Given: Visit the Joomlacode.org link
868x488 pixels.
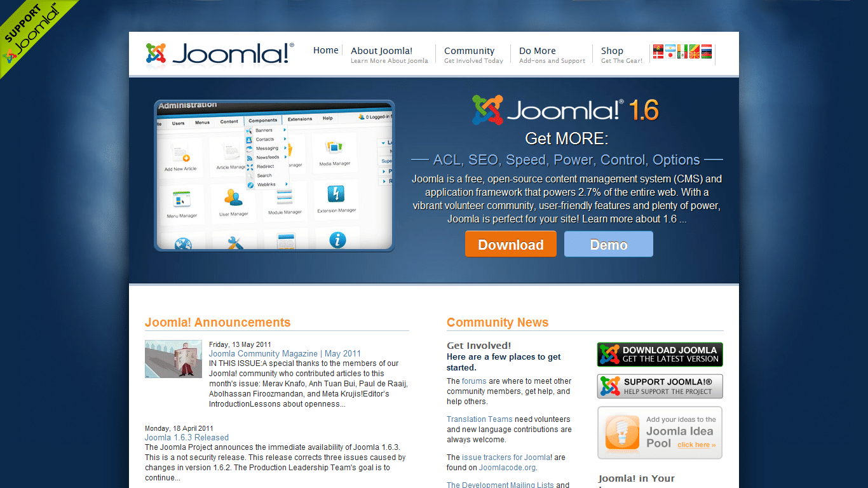Looking at the screenshot, I should (507, 468).
